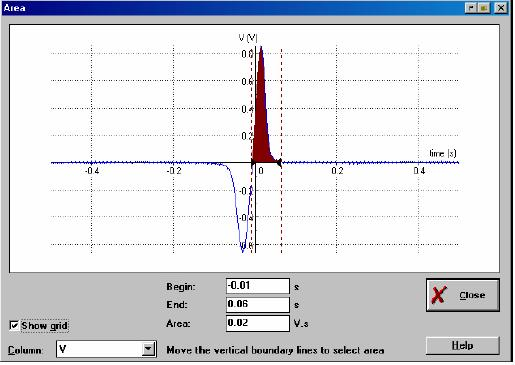This screenshot has width=515, height=365.
Task: Toggle the Show grid checkbox
Action: 14,325
